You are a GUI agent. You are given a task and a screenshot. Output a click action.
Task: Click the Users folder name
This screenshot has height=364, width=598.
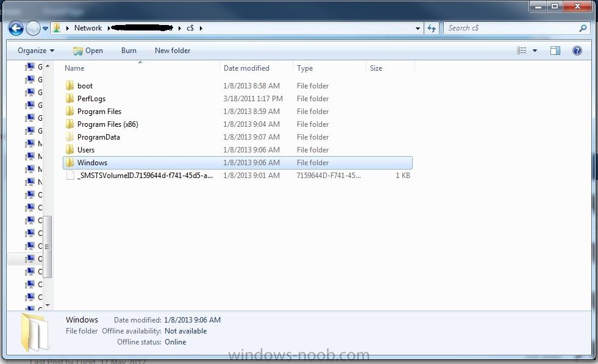86,149
